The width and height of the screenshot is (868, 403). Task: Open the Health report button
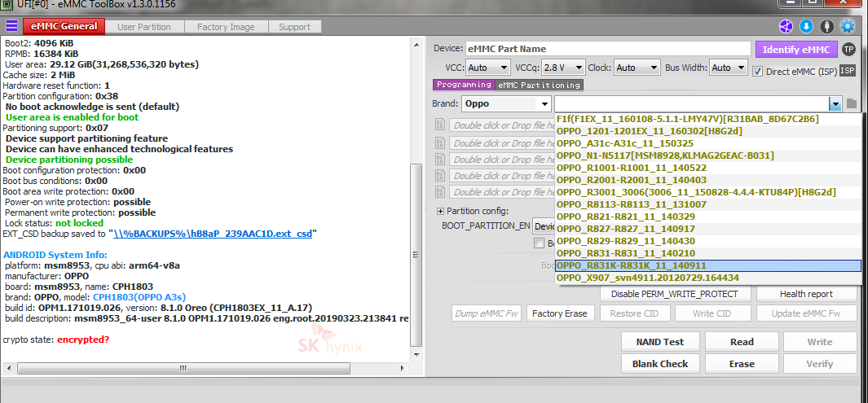click(806, 294)
